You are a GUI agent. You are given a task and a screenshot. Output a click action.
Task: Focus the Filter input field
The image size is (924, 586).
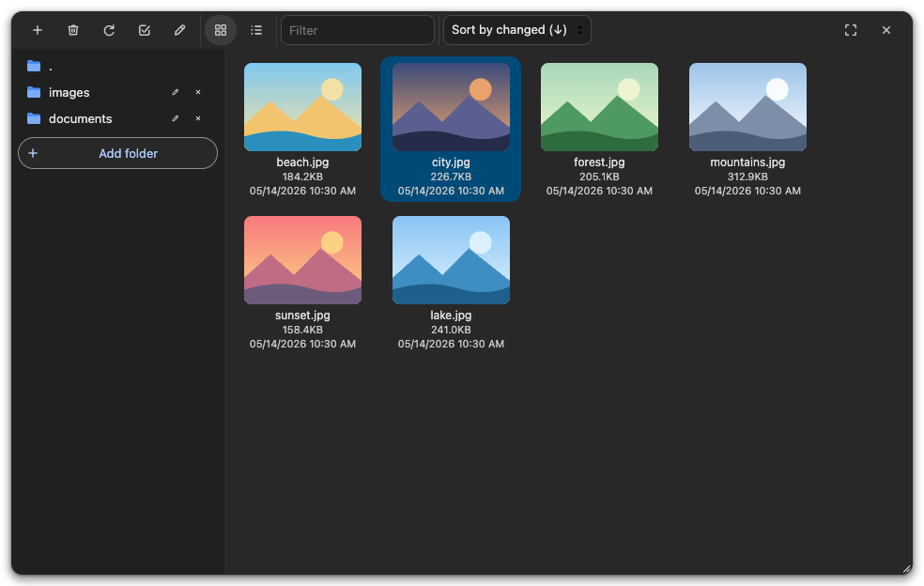point(358,30)
